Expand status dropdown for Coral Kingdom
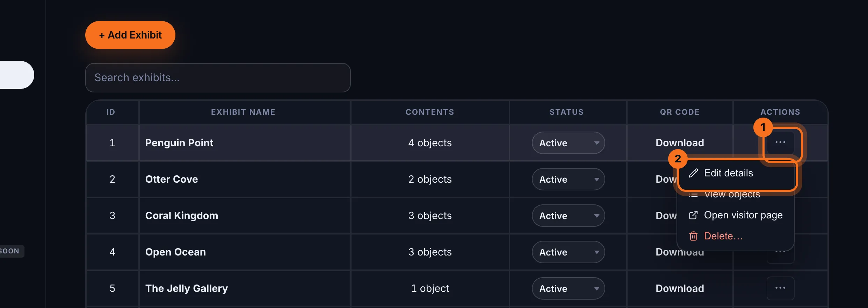This screenshot has height=308, width=868. [568, 216]
